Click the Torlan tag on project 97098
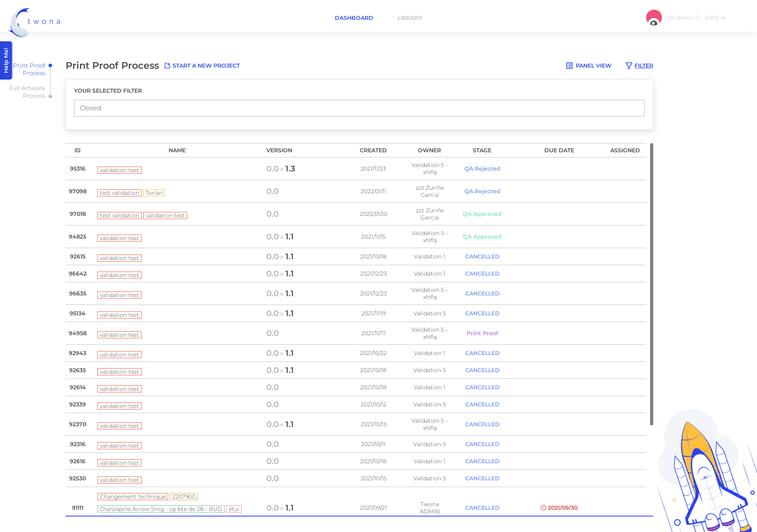This screenshot has width=757, height=532. coord(154,193)
